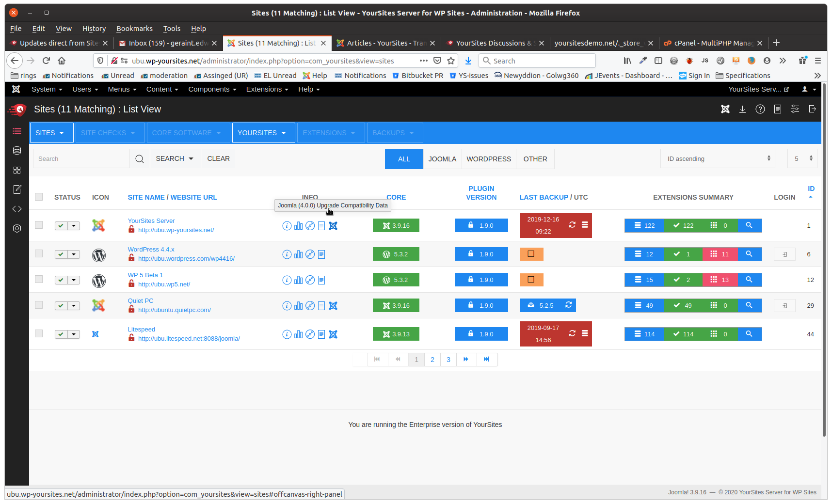Screen dimensions: 832x504
Task: Click the CLEAR search button
Action: [219, 159]
